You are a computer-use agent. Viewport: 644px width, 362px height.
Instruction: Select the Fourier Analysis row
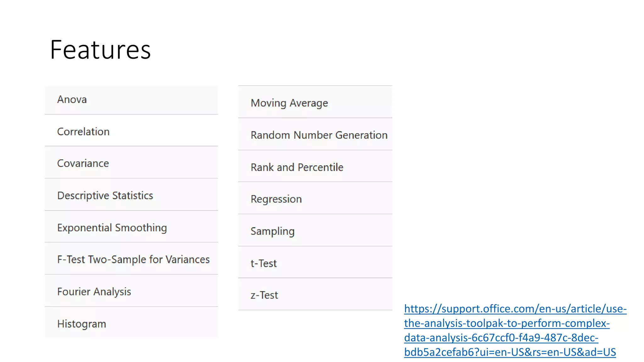[x=131, y=291]
